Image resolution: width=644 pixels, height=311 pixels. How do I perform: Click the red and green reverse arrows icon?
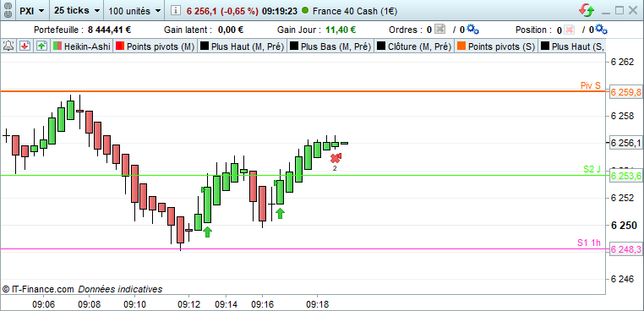point(587,11)
